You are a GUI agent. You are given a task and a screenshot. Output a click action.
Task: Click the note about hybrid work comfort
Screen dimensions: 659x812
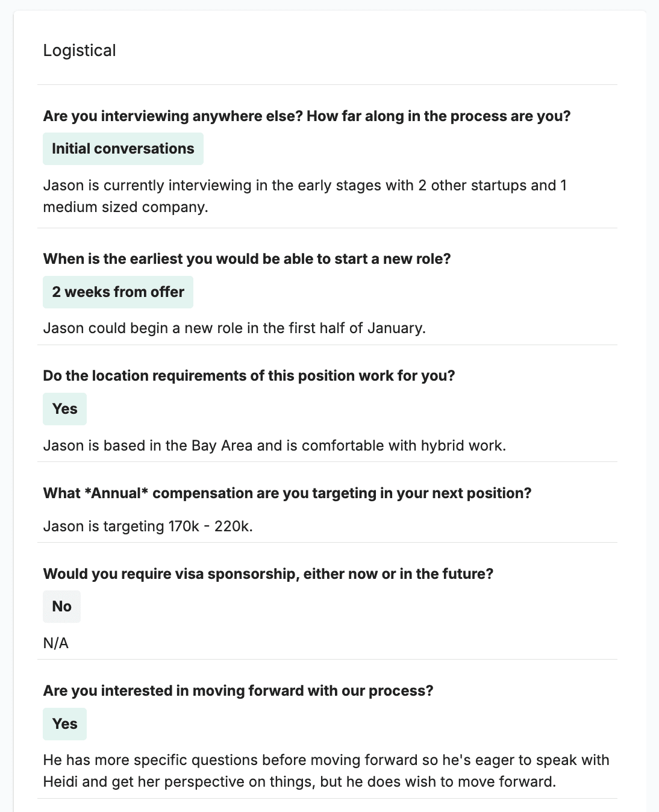[x=274, y=446]
